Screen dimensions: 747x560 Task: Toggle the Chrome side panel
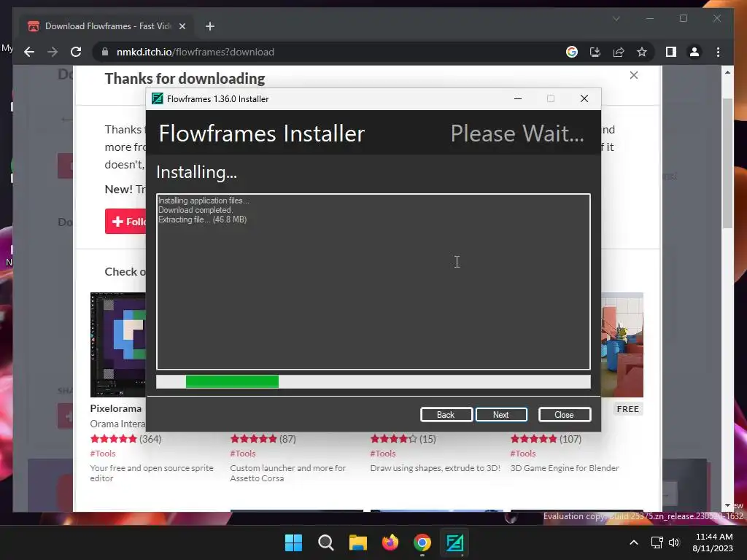tap(671, 52)
